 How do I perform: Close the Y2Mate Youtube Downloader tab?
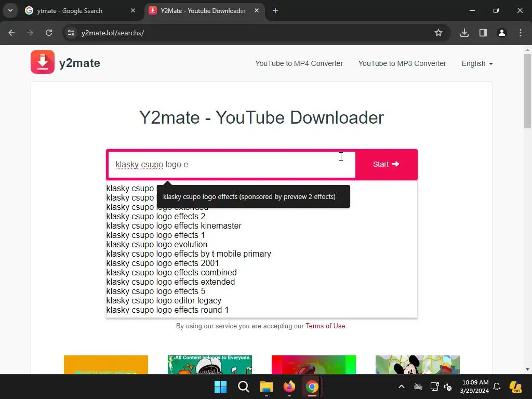click(257, 10)
